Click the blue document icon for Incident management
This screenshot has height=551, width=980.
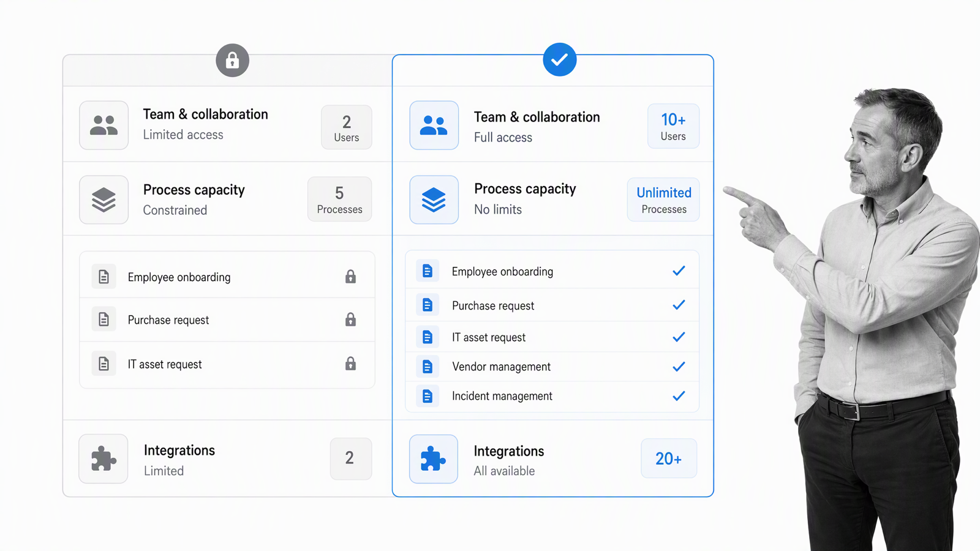pyautogui.click(x=428, y=396)
